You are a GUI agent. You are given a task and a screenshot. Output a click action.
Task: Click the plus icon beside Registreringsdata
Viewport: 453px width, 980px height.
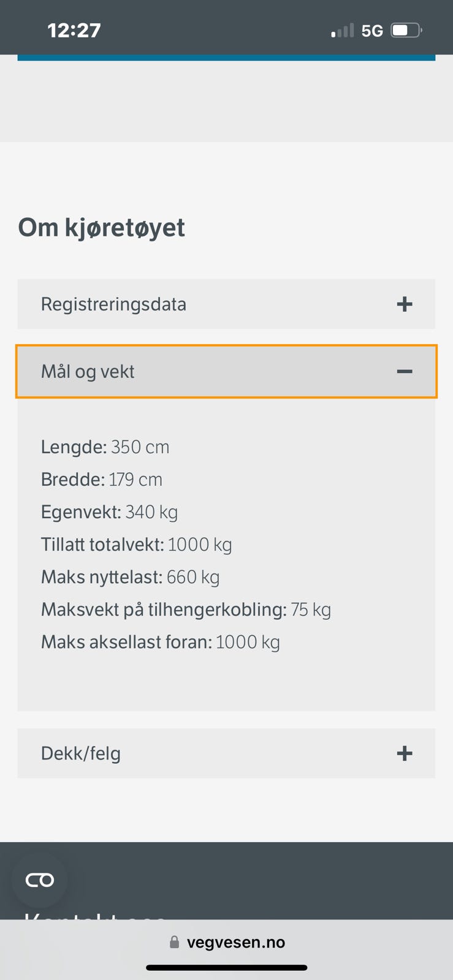[404, 304]
